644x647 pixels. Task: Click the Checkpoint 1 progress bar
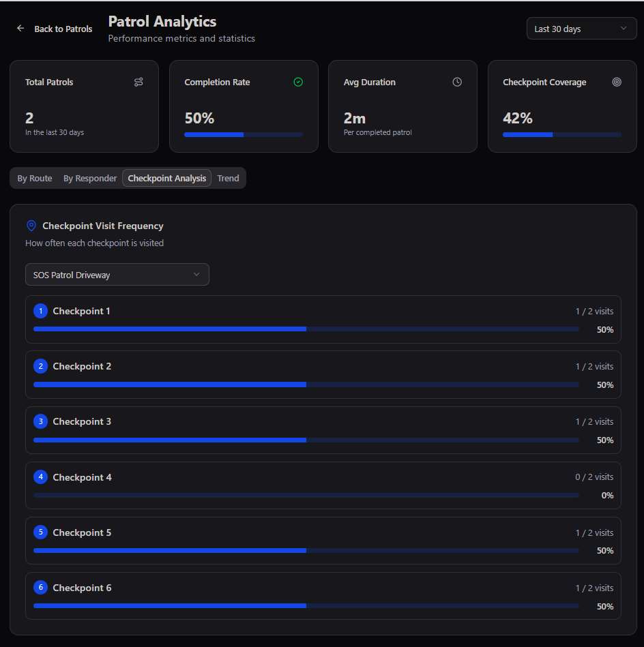306,329
